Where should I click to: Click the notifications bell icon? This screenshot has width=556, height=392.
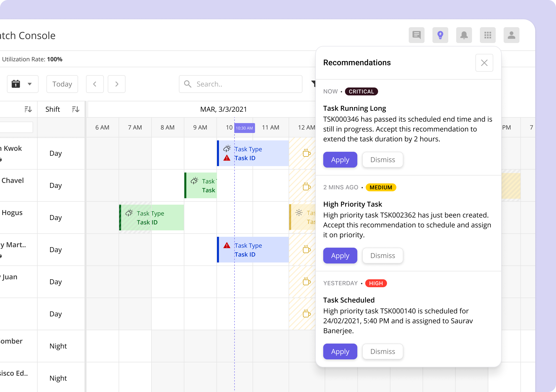(x=464, y=35)
